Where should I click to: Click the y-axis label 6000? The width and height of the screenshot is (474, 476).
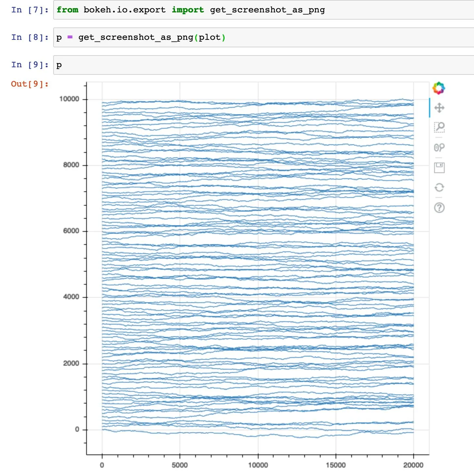point(71,231)
